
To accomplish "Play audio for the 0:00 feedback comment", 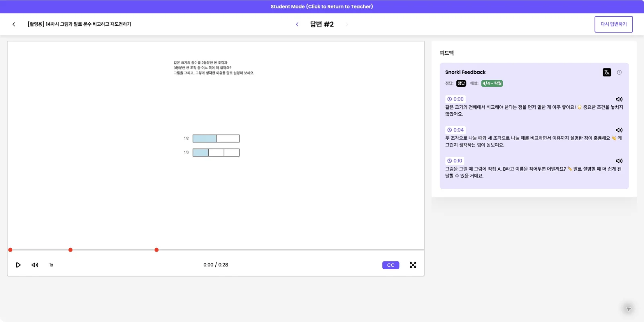I will [x=619, y=99].
